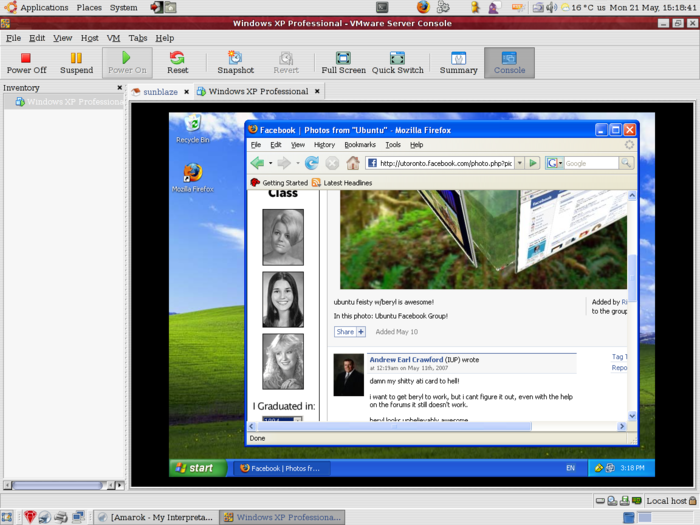Click Amarok window in bottom panel
700x525 pixels.
pos(156,517)
